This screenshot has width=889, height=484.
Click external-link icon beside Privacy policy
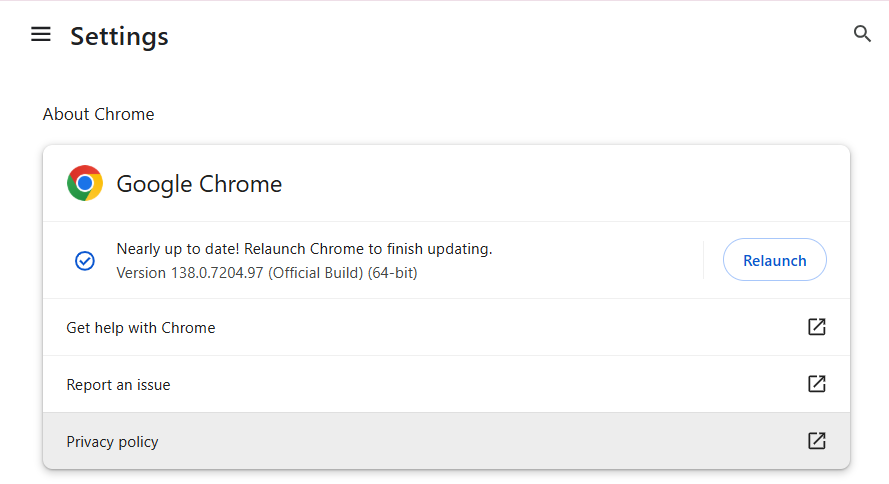(x=816, y=441)
